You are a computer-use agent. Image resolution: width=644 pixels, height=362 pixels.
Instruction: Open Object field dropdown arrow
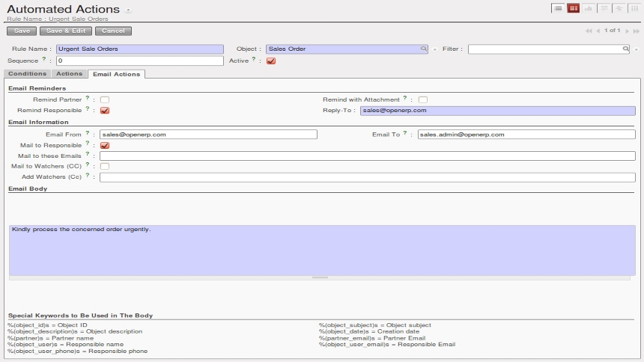coord(434,49)
